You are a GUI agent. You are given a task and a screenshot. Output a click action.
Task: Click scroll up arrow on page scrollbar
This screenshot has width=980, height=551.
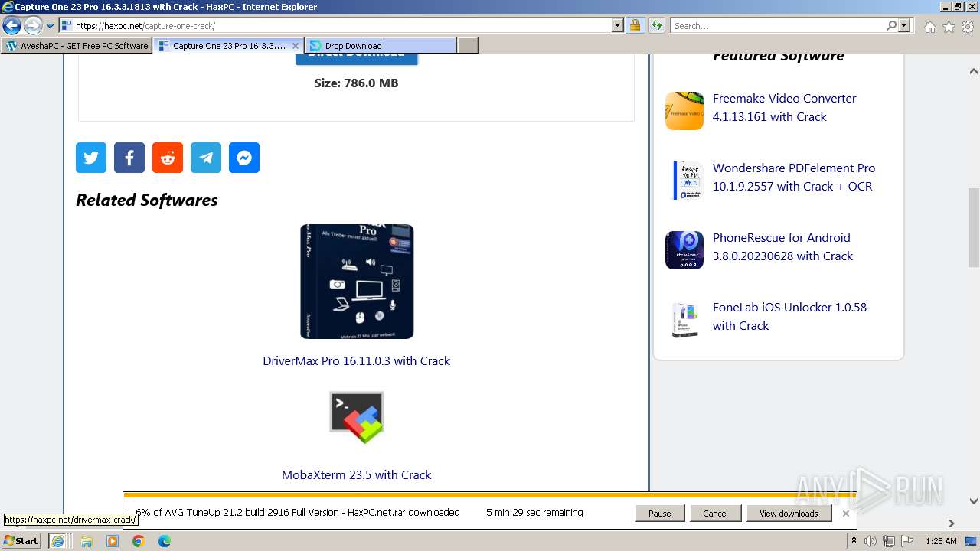tap(974, 71)
